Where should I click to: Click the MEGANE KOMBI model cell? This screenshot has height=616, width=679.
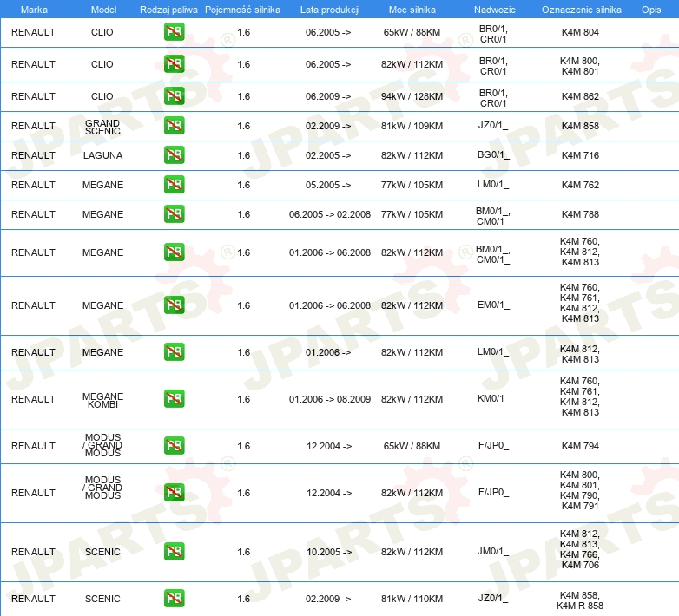pyautogui.click(x=102, y=401)
